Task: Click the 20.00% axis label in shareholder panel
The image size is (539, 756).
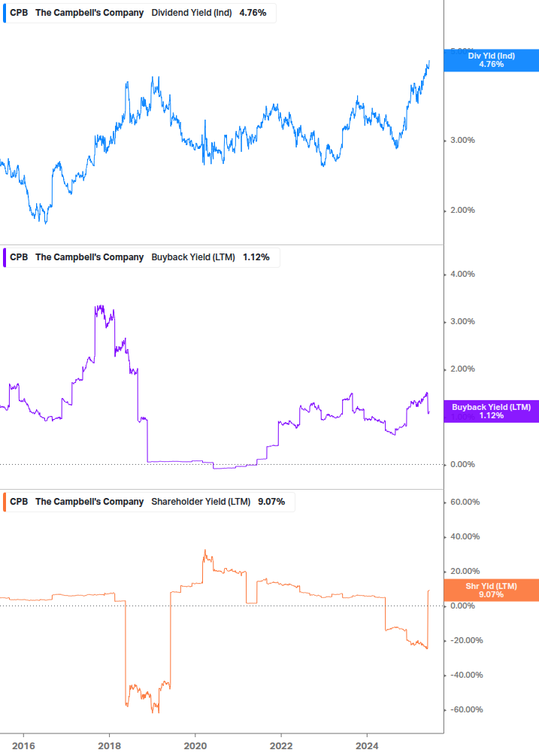Action: click(x=465, y=572)
